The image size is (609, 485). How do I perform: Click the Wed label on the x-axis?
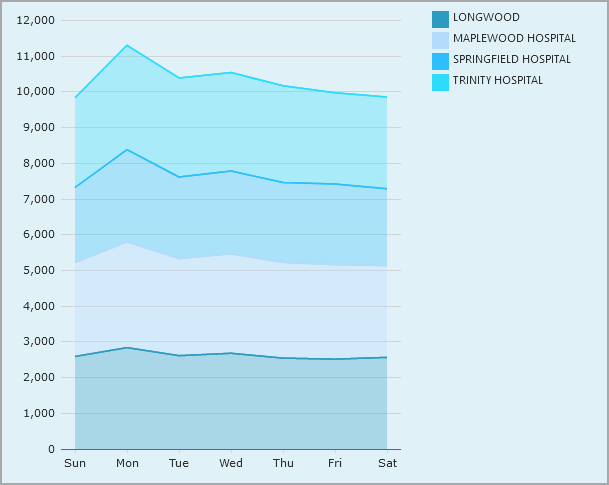coord(231,463)
